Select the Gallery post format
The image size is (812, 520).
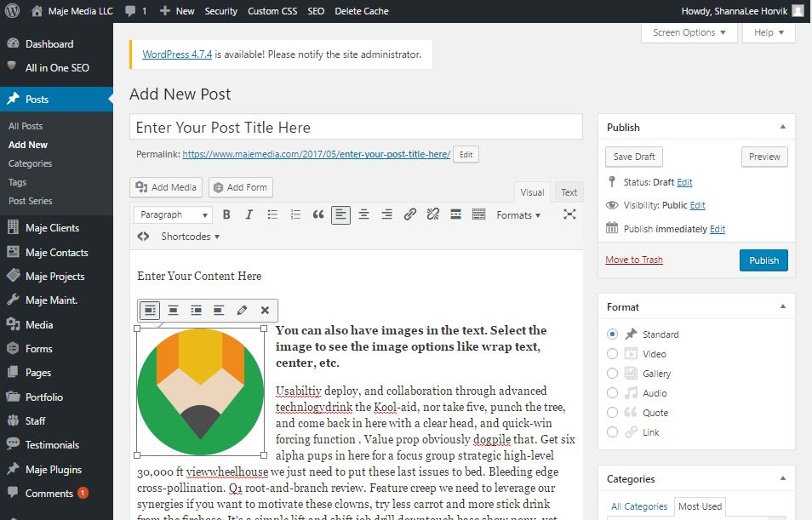point(612,374)
